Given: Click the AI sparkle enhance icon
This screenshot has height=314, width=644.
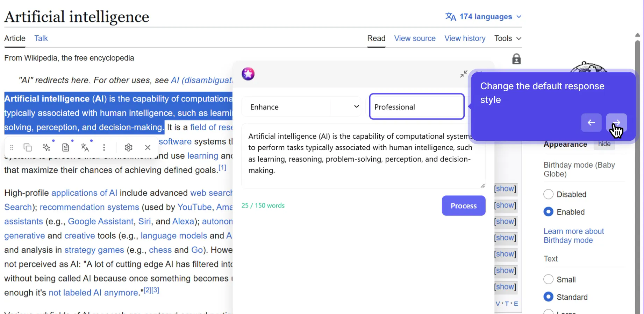Looking at the screenshot, I should point(46,147).
